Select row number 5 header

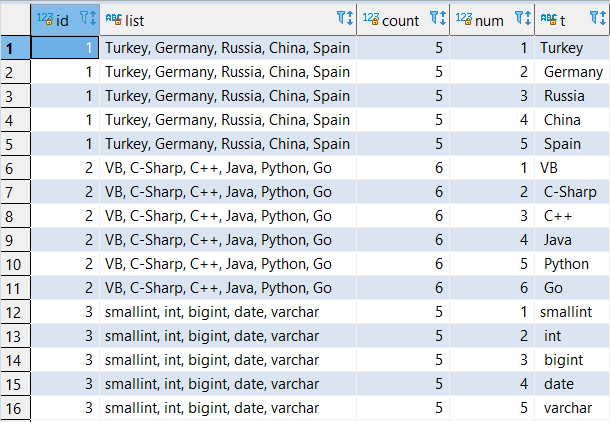coord(15,144)
